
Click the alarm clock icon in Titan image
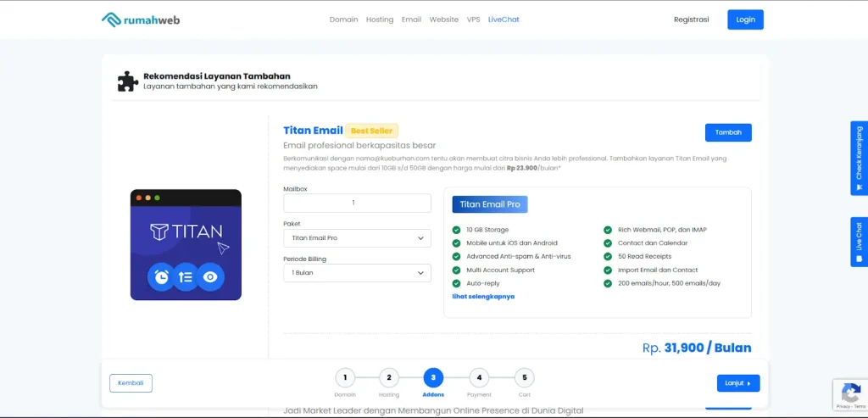point(162,276)
